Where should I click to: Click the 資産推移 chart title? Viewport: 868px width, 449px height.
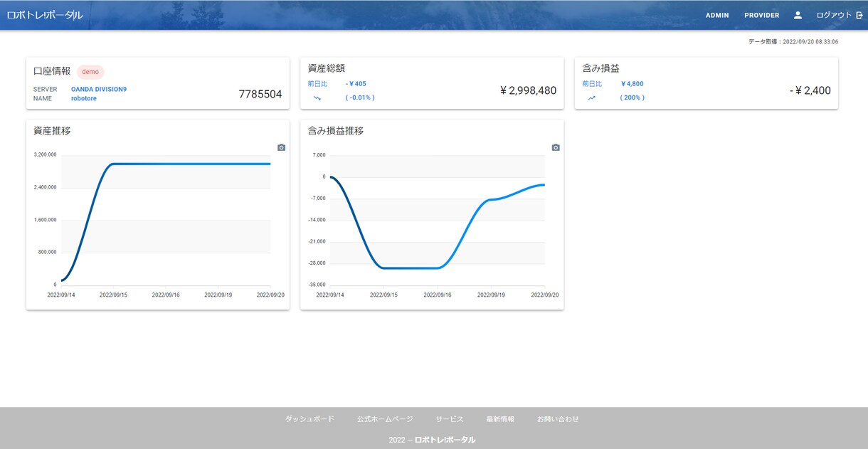(x=52, y=131)
